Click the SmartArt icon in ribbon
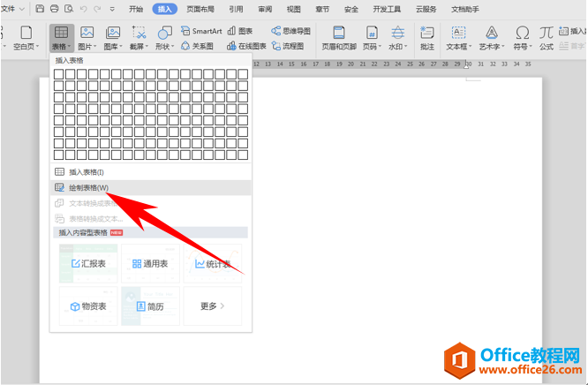588x385 pixels. (x=201, y=31)
